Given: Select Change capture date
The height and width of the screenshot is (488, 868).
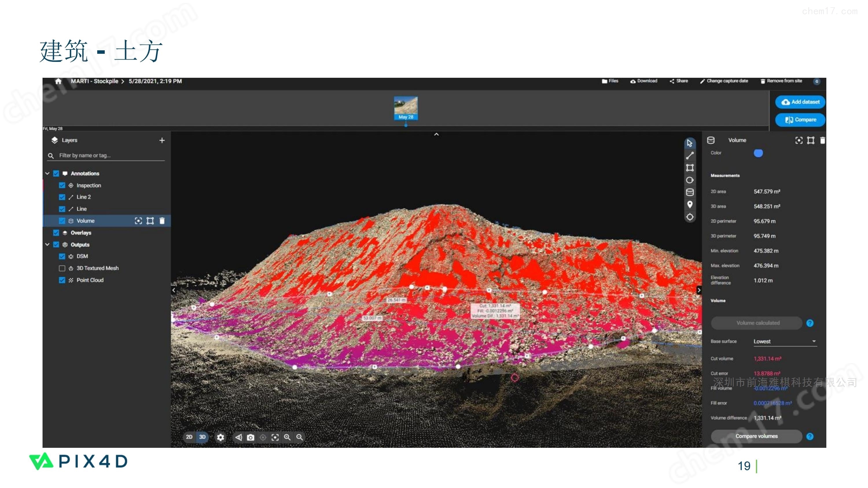Looking at the screenshot, I should 724,81.
